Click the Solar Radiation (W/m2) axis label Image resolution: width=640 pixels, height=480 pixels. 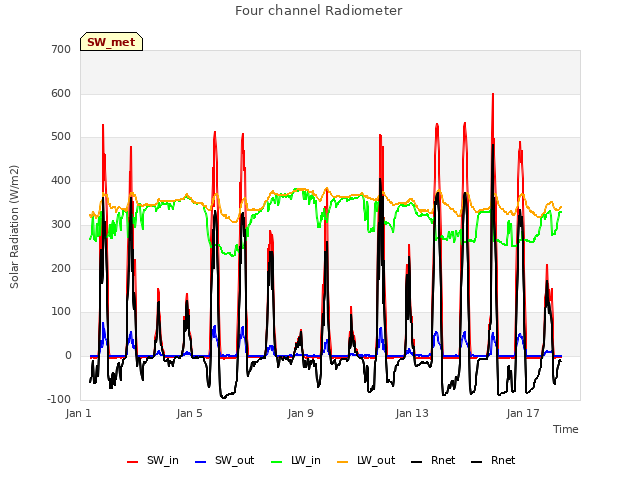(x=14, y=227)
